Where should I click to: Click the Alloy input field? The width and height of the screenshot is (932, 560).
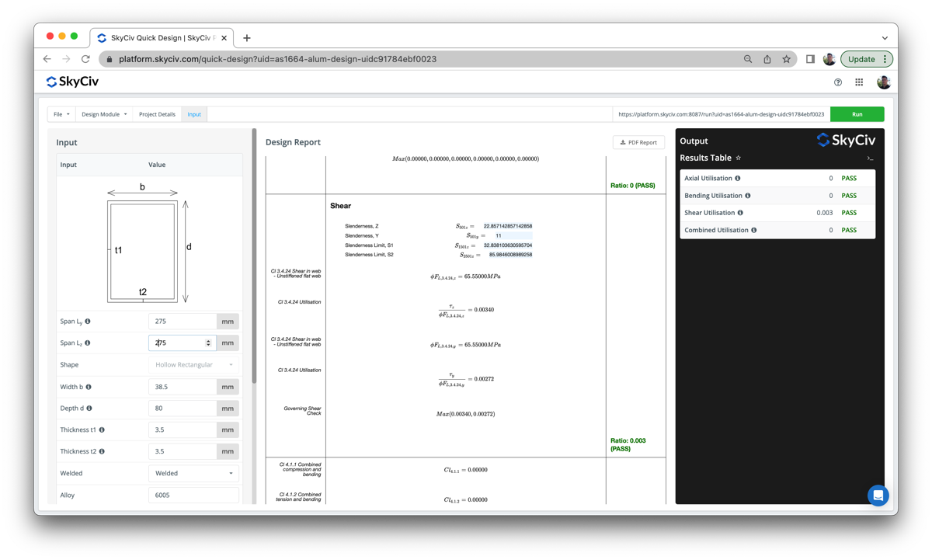193,495
